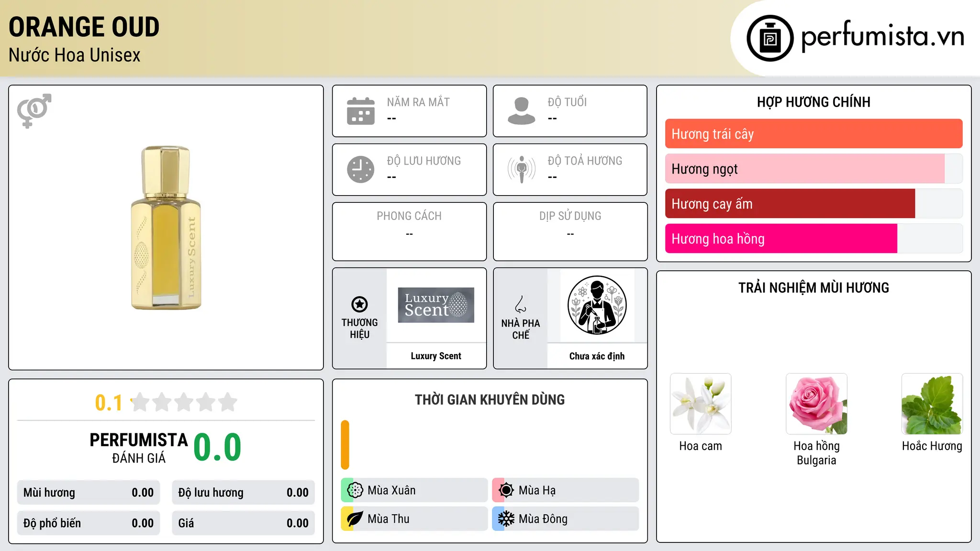
Task: Click the Hoắc Hương note caption
Action: point(932,446)
